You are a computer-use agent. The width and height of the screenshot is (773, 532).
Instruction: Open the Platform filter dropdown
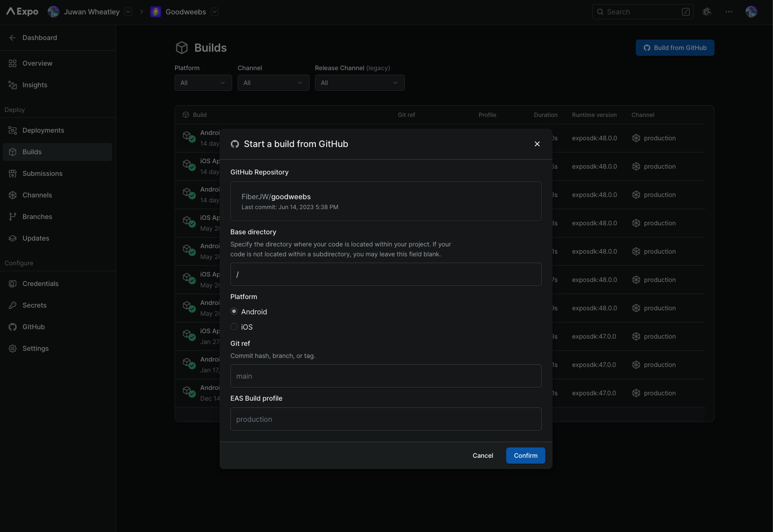click(x=203, y=83)
